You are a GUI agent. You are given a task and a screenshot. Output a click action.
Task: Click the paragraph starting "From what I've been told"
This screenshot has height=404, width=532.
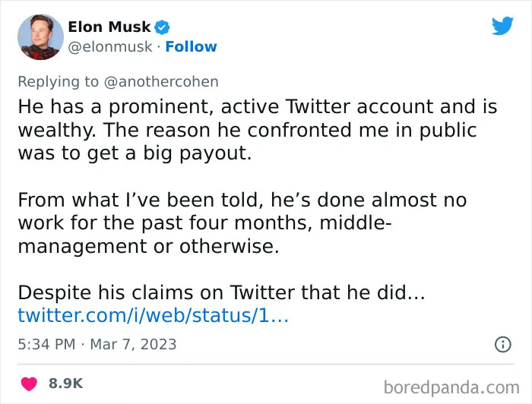click(242, 223)
